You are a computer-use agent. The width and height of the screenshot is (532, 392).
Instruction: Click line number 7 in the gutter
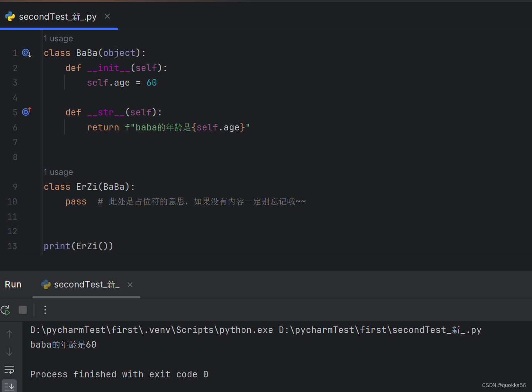pyautogui.click(x=15, y=142)
